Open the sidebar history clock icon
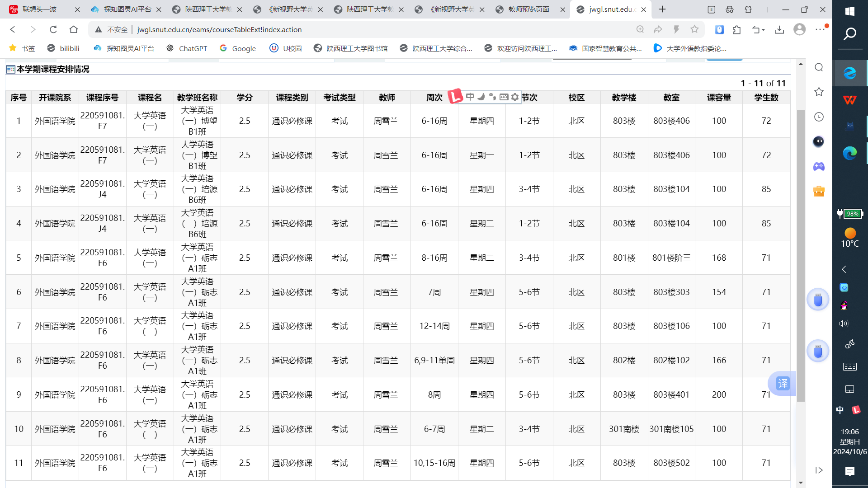Viewport: 868px width, 488px height. point(819,117)
